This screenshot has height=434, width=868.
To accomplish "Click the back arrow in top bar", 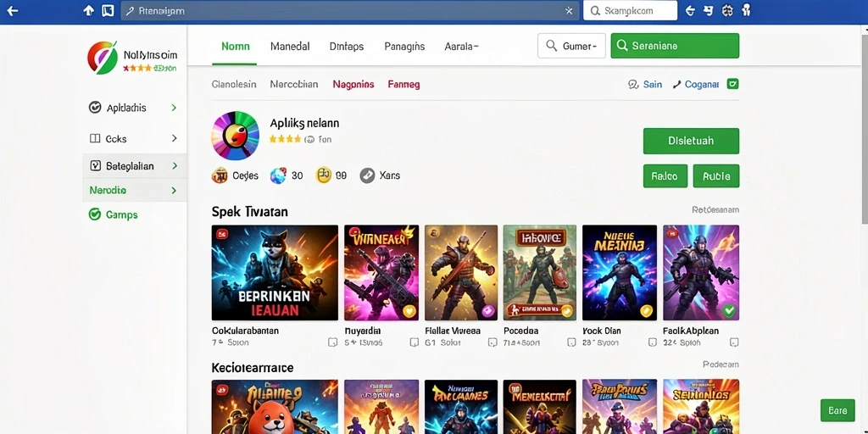I will tap(12, 10).
